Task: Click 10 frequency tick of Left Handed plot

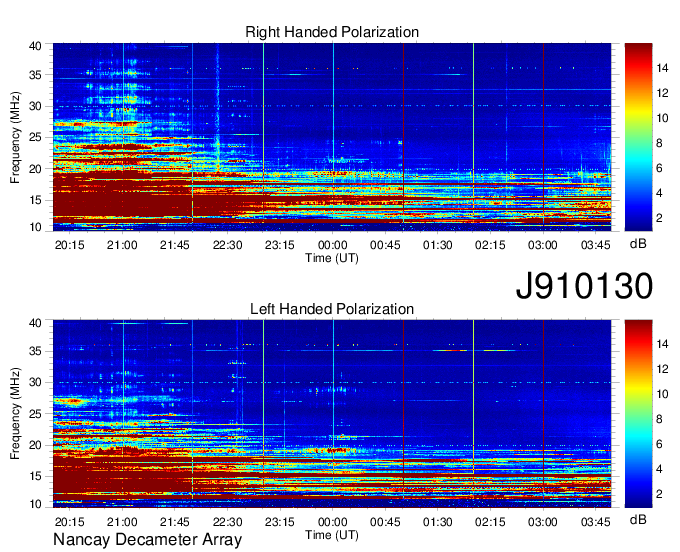Action: [x=36, y=504]
